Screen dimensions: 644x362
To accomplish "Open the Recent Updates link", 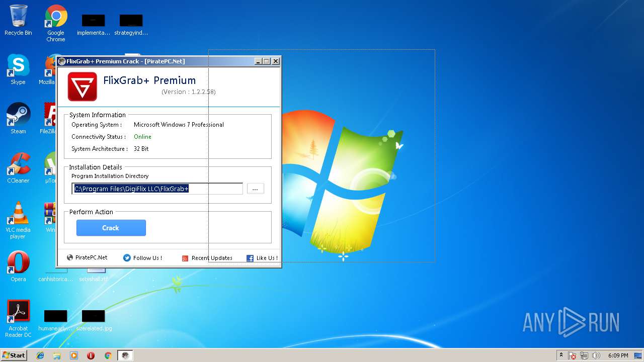I will pyautogui.click(x=212, y=258).
